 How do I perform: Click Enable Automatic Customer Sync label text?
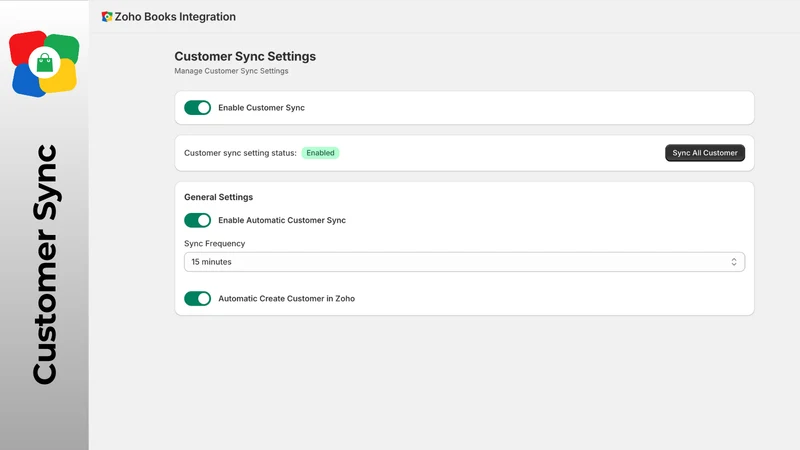[282, 220]
